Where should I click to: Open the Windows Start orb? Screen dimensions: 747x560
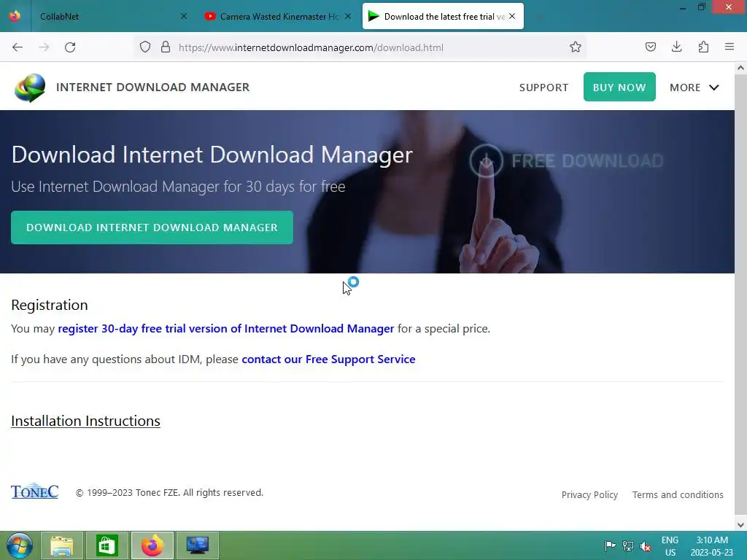coord(20,545)
